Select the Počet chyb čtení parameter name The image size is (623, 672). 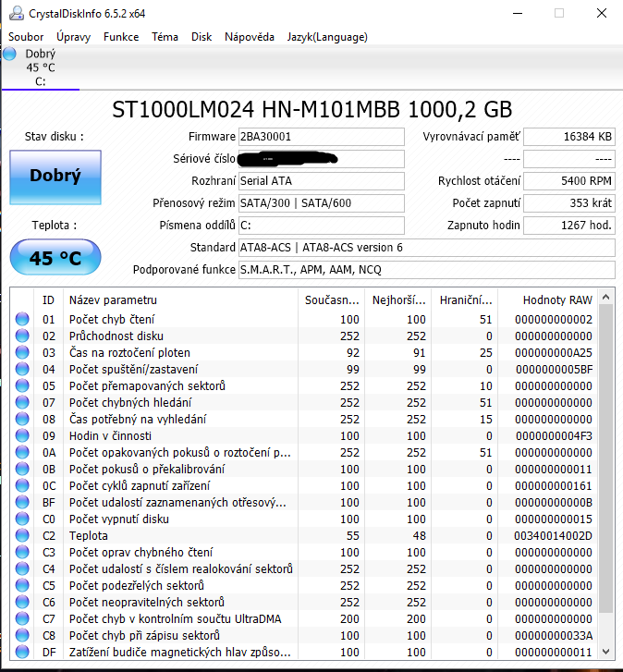tap(112, 319)
